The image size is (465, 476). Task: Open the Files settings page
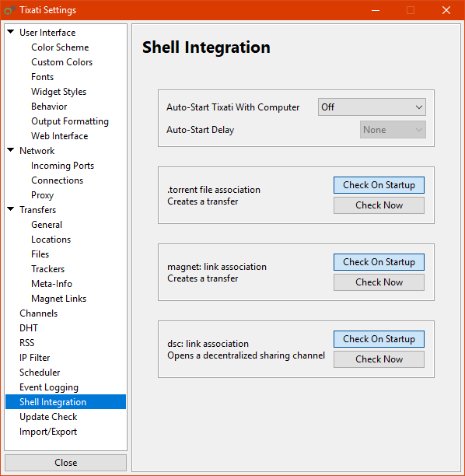40,254
